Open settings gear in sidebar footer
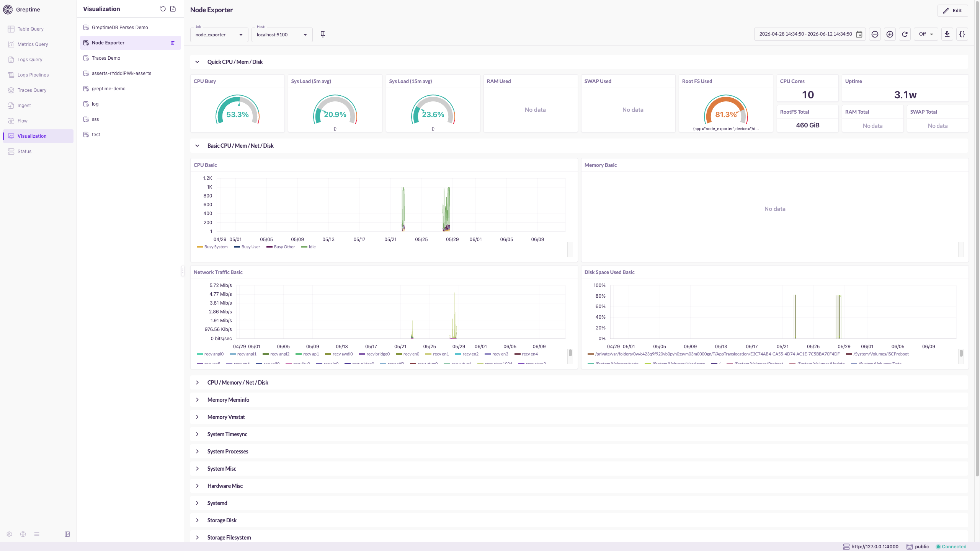Viewport: 980px width, 551px height. click(9, 534)
